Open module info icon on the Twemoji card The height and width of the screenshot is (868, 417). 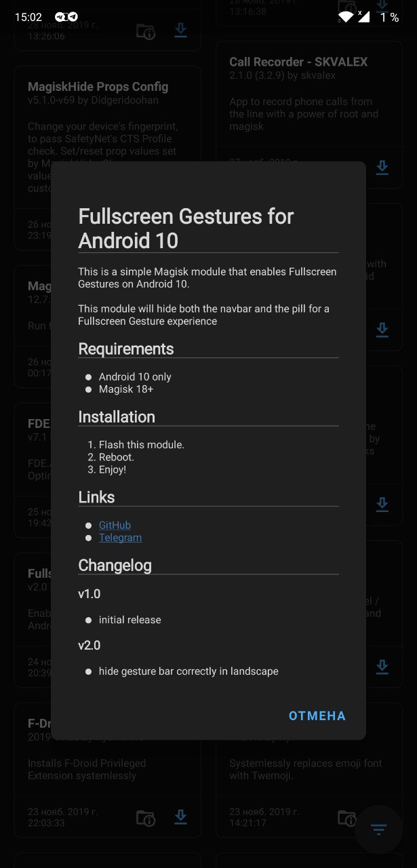pyautogui.click(x=346, y=817)
